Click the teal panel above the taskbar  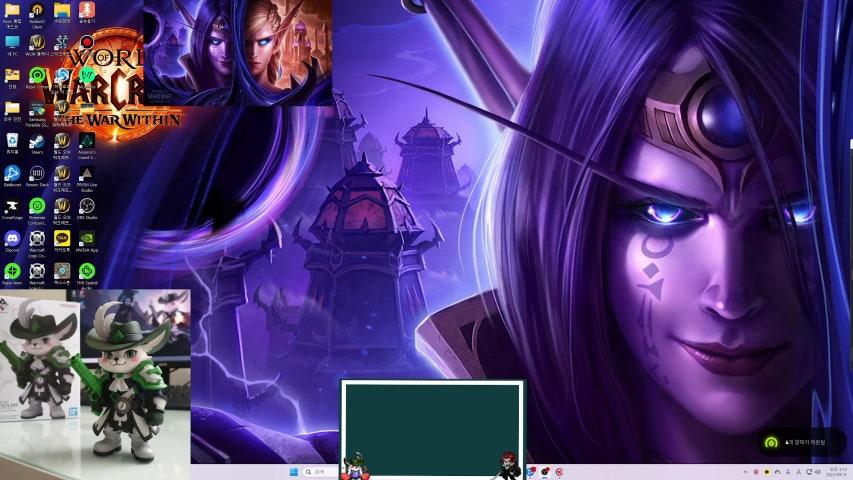tap(432, 429)
